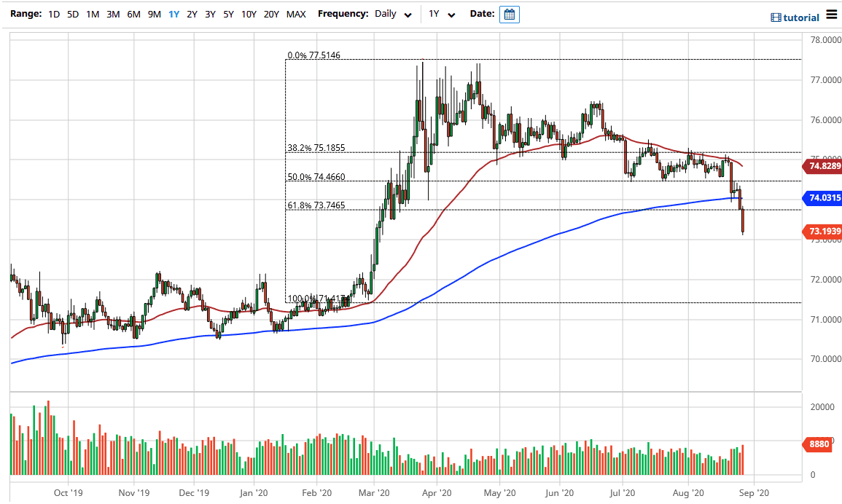Click the 0.0% 77.5146 Fibonacci label

coord(314,55)
